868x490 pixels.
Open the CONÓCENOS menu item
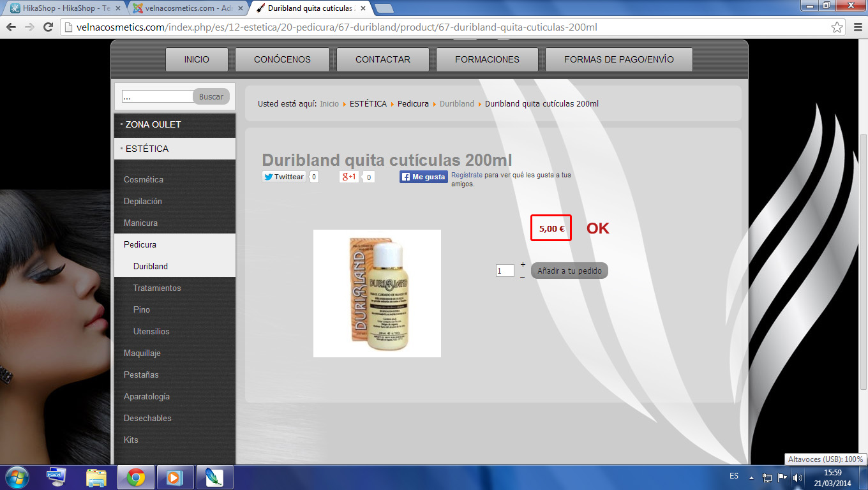(x=282, y=59)
